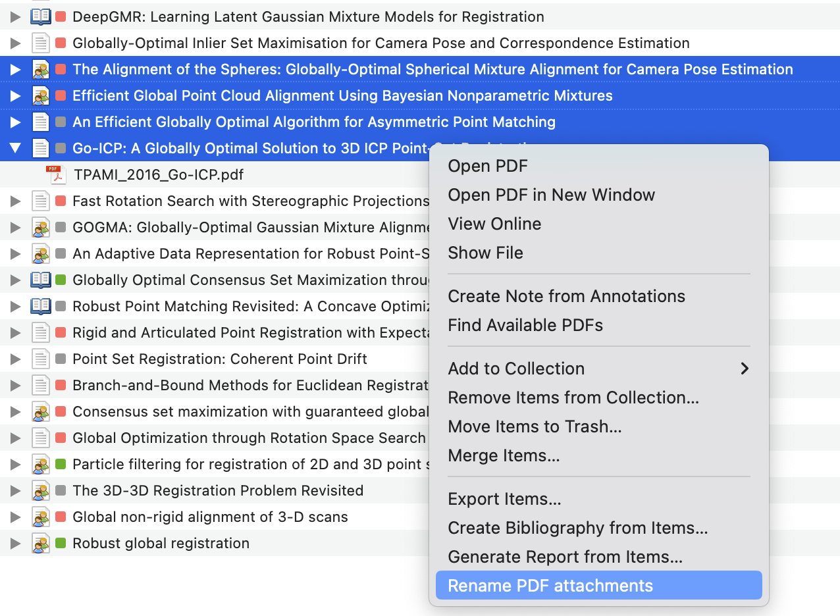Click the gray tag square beside The 3D-3D Registration Problem
Viewport: 840px width, 616px height.
click(x=61, y=490)
